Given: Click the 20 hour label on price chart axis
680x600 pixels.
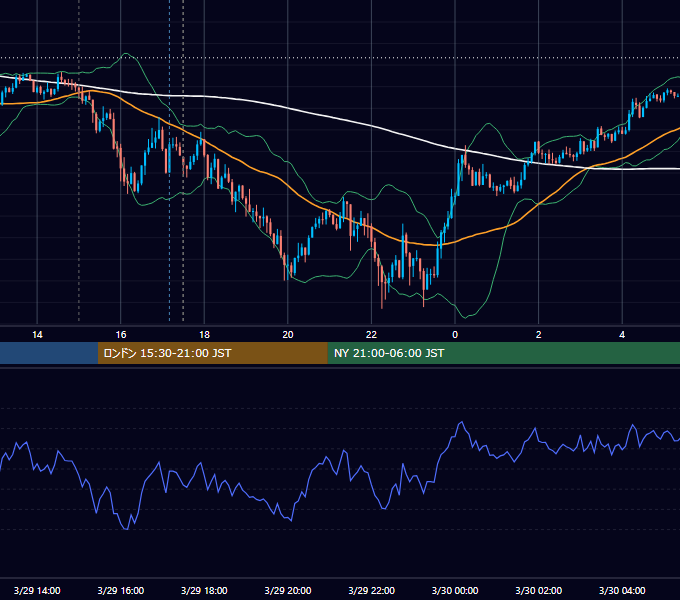Looking at the screenshot, I should point(288,335).
